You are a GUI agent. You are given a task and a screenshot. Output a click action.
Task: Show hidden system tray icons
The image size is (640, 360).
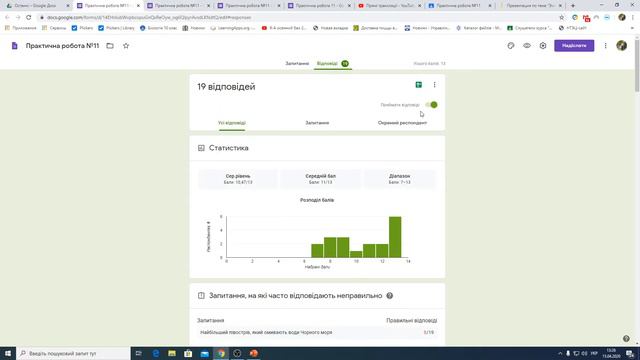point(560,353)
